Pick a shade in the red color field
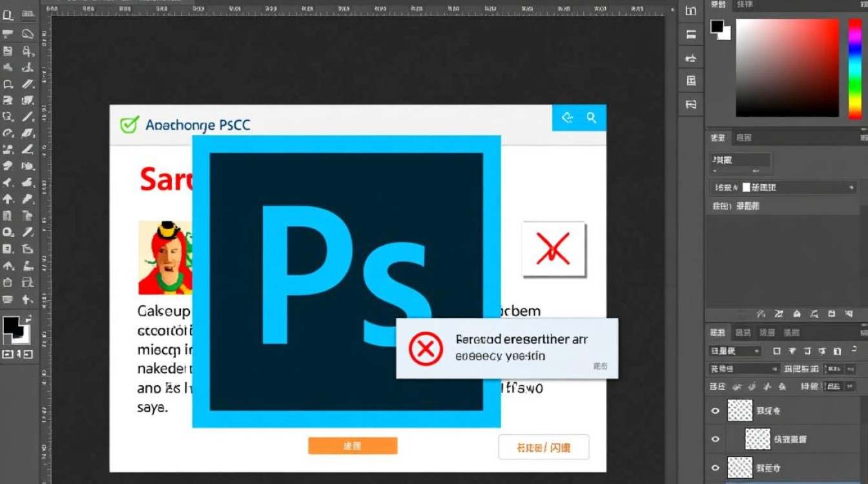This screenshot has height=484, width=868. 787,68
